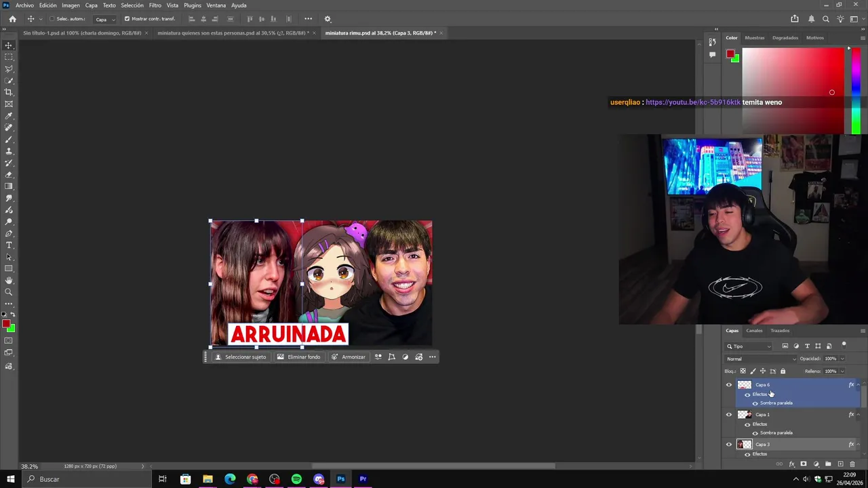This screenshot has height=488, width=868.
Task: Hide Capa 6 layer with eye icon
Action: [x=729, y=385]
